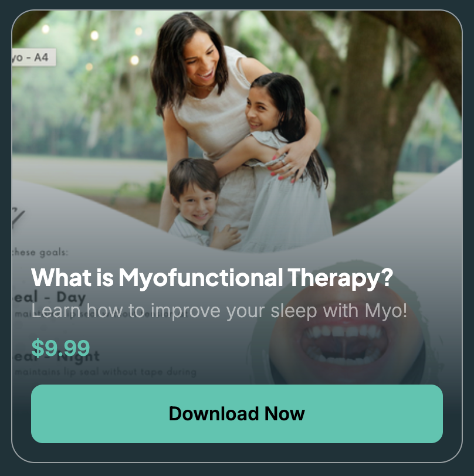The width and height of the screenshot is (474, 476).
Task: Open the What is Myofunctional Therapy? title
Action: point(212,277)
